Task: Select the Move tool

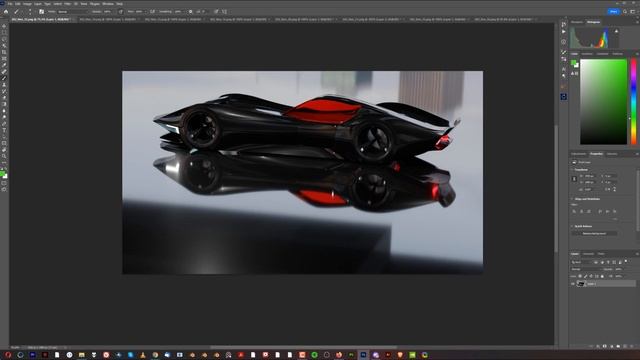Action: click(4, 26)
